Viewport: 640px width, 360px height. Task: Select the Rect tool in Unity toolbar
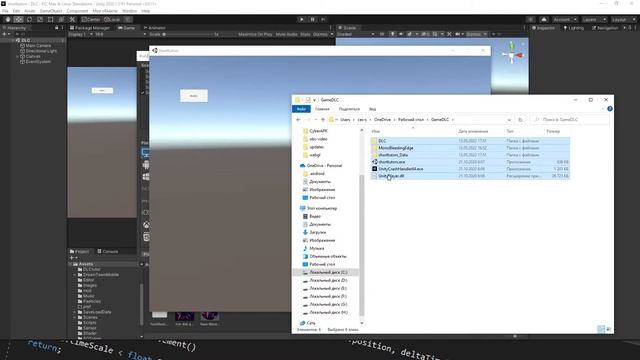[x=51, y=19]
